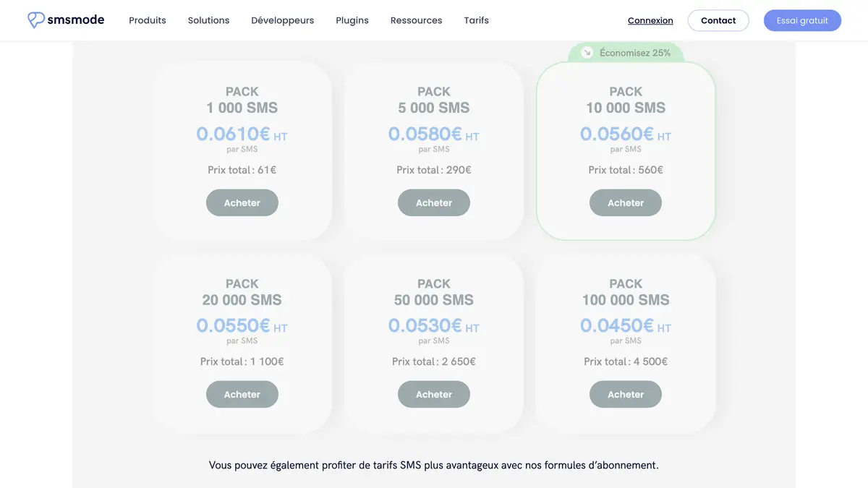
Task: Click 'Prix total : 560€' text
Action: [626, 170]
